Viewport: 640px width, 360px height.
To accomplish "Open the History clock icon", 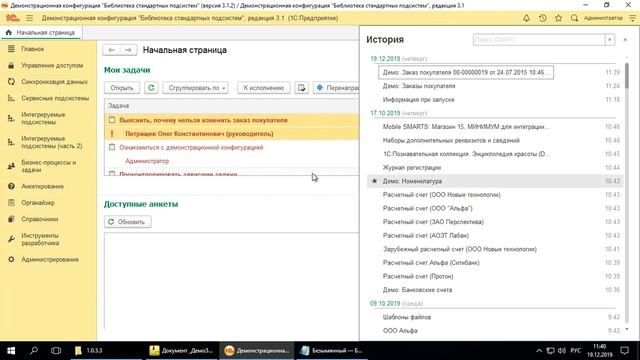I will (x=542, y=18).
